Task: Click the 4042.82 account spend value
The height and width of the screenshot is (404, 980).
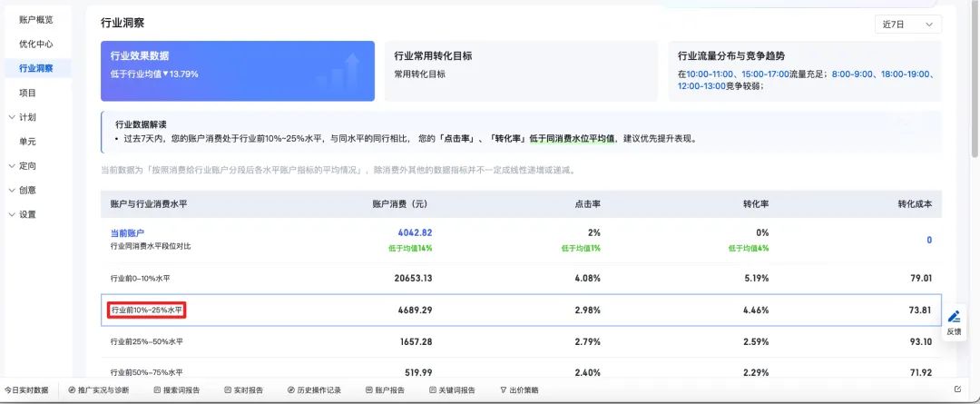Action: pyautogui.click(x=415, y=232)
